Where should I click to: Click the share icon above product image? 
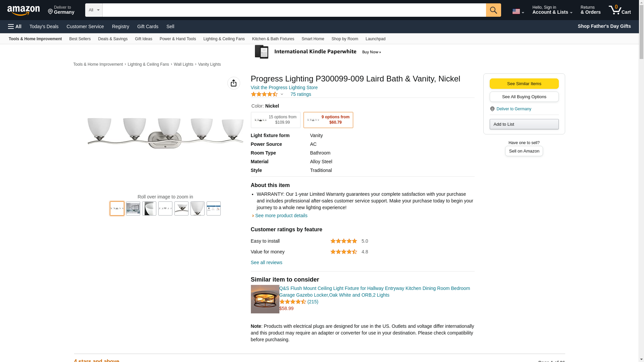pyautogui.click(x=233, y=83)
